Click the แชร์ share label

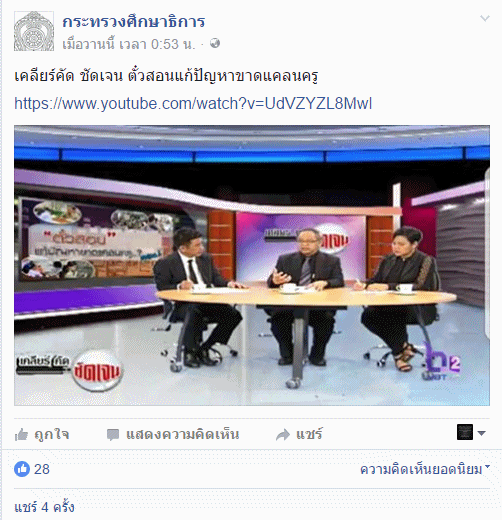tap(309, 435)
